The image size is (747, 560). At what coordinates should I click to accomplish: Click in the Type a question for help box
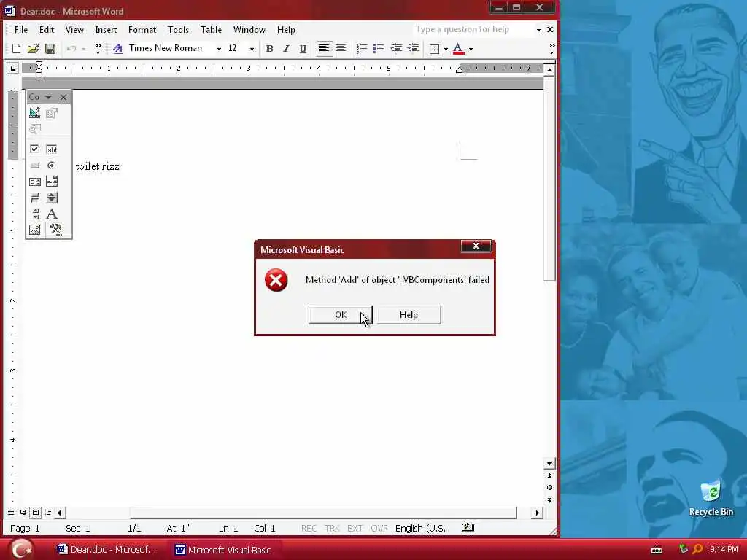[x=473, y=29]
